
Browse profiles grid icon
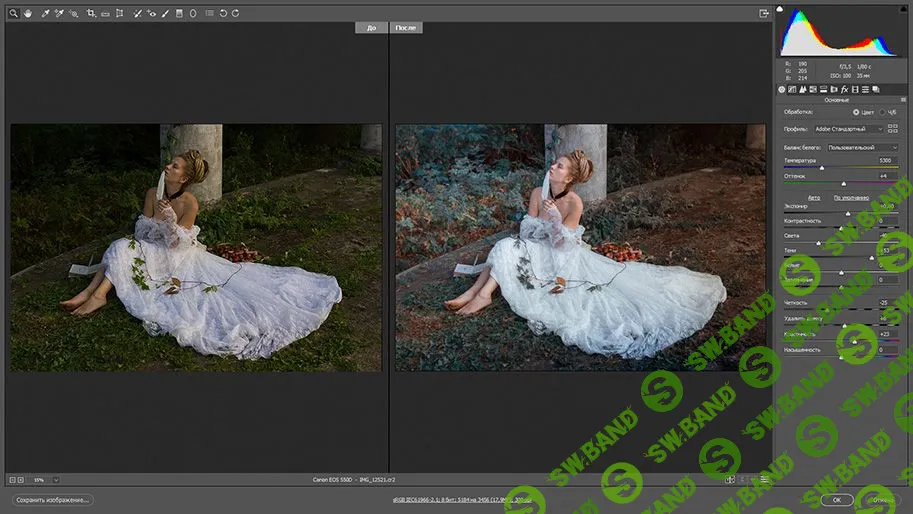[x=893, y=129]
